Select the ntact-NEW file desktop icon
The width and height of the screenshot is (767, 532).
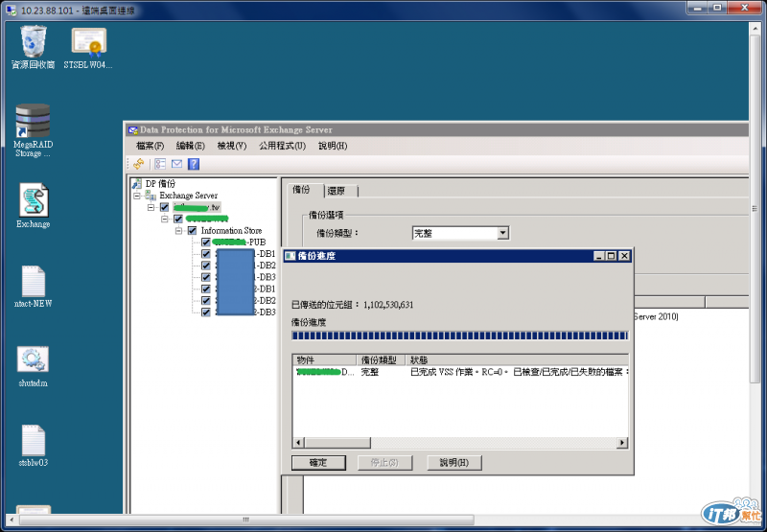34,281
